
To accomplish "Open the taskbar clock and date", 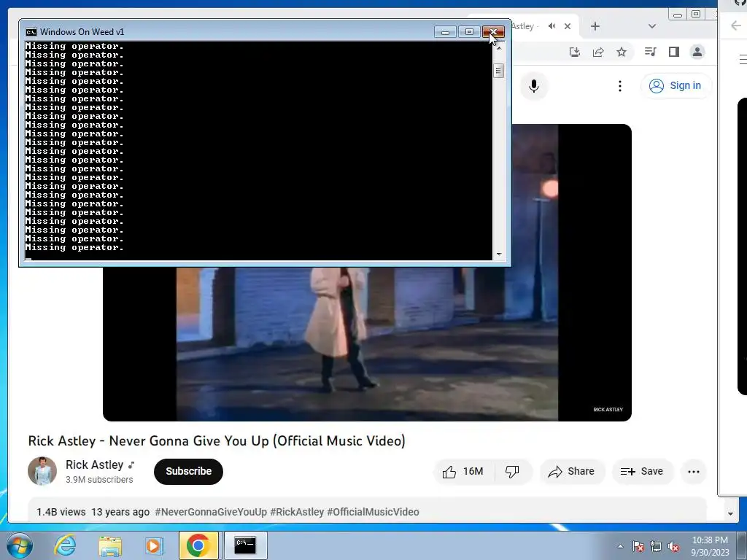I will click(710, 546).
